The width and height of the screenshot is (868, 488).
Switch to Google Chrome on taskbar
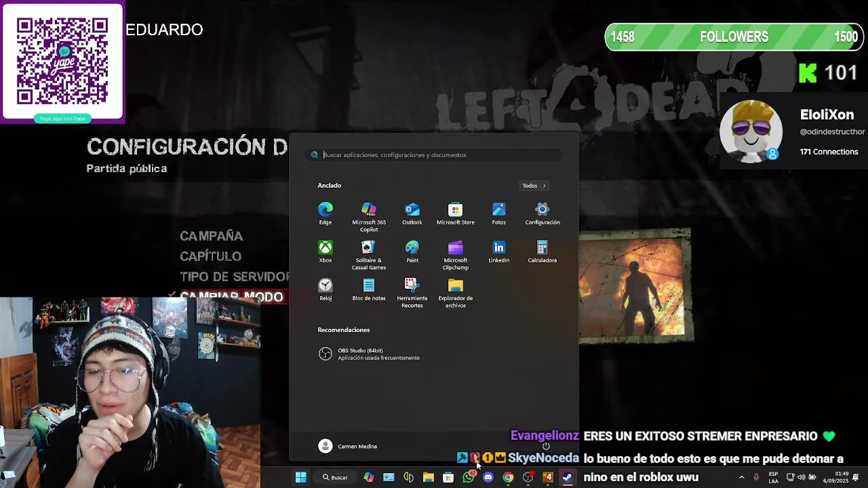coord(508,477)
